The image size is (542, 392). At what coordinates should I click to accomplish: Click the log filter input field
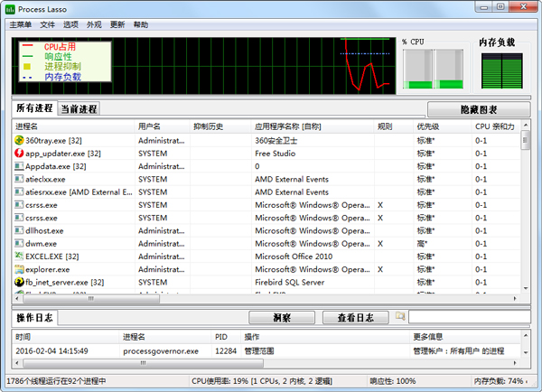468,317
